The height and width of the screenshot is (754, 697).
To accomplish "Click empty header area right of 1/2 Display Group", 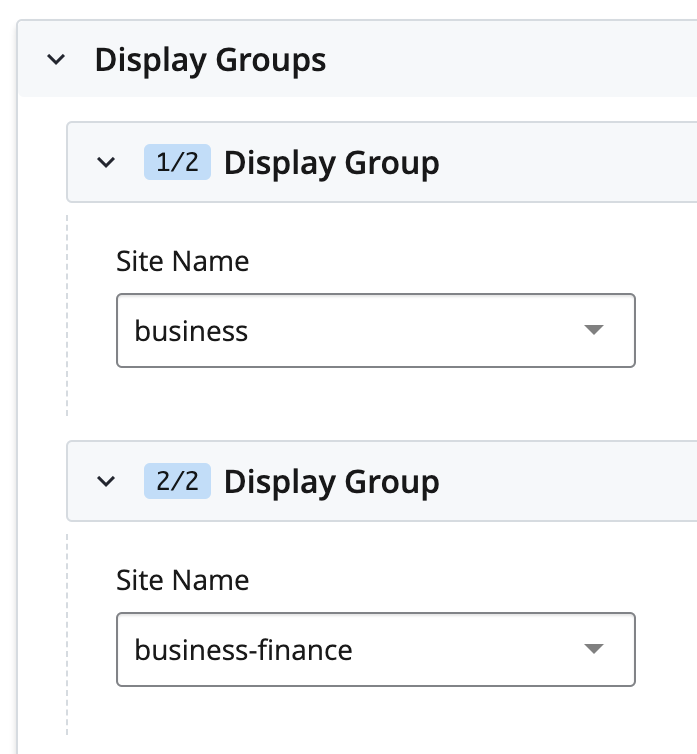I will pos(568,162).
